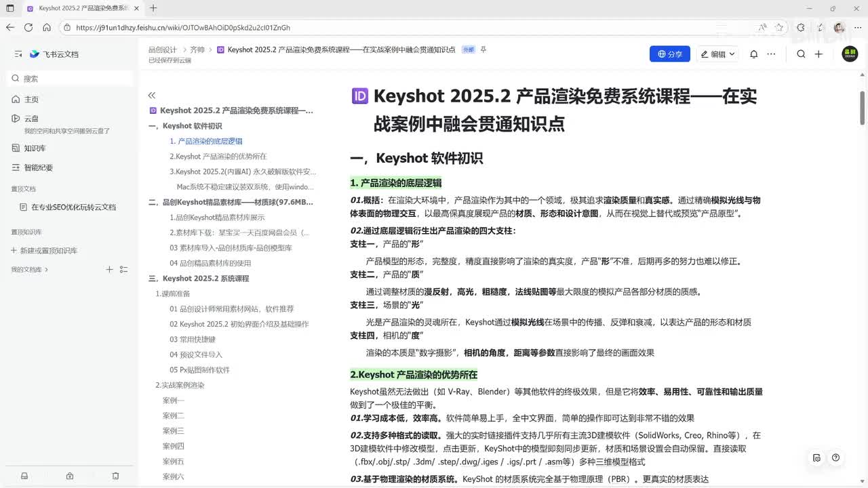This screenshot has height=488, width=868.
Task: Open 智能纪要 in the left sidebar
Action: click(x=32, y=167)
